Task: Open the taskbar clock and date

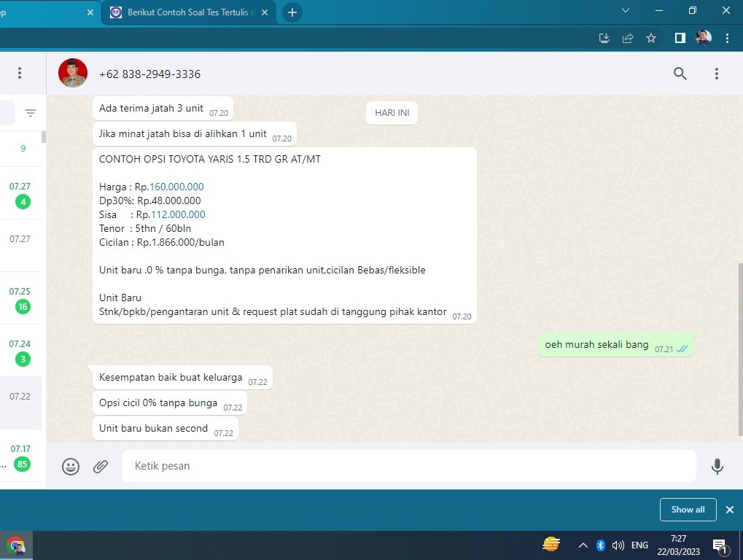Action: tap(678, 545)
